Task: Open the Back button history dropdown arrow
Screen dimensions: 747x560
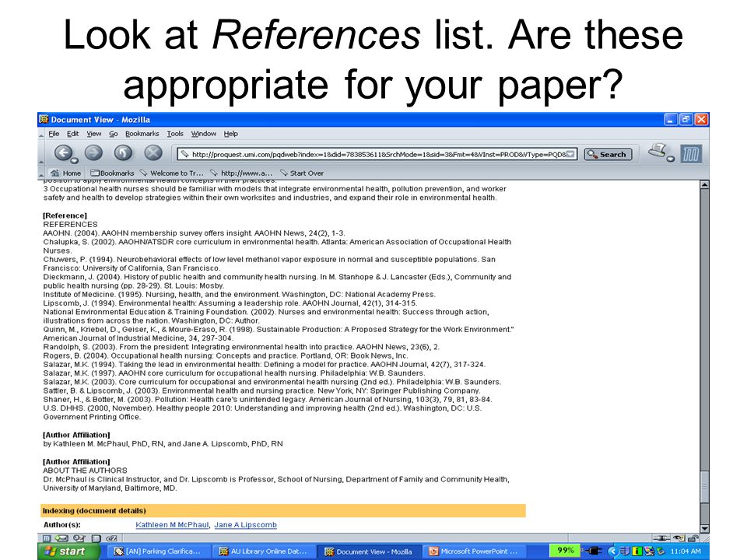Action: 75,160
